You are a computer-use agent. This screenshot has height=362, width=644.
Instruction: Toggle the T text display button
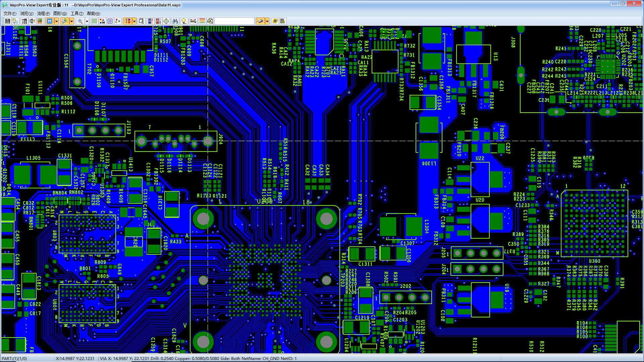coord(127,21)
